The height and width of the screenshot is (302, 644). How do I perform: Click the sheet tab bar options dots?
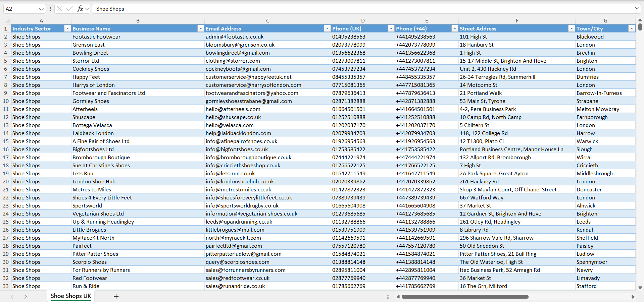388,297
